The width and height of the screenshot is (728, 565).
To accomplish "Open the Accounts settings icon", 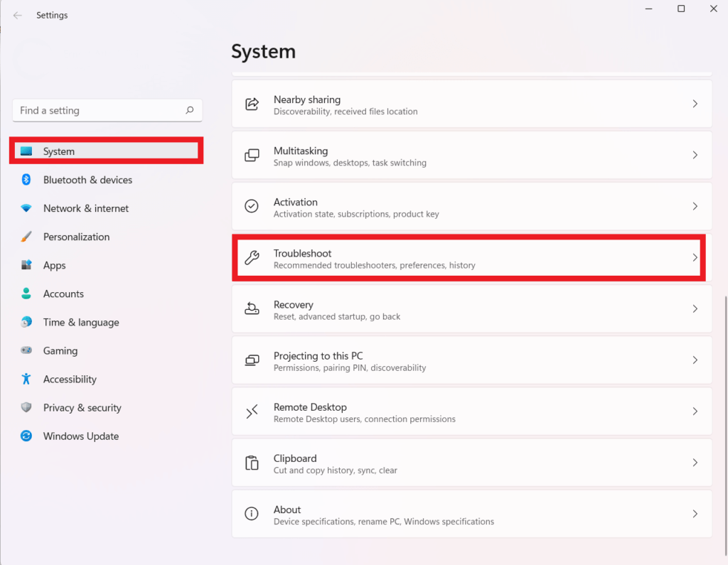I will coord(26,294).
